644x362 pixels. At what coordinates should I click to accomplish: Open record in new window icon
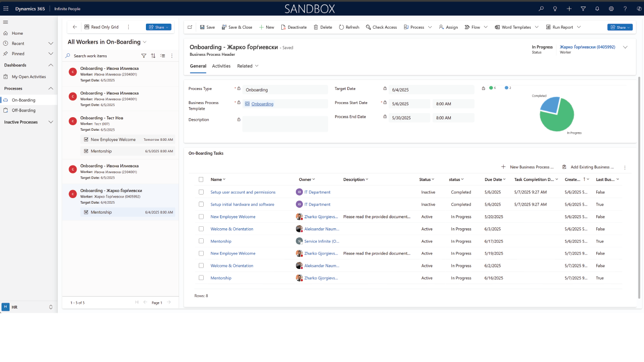(190, 27)
